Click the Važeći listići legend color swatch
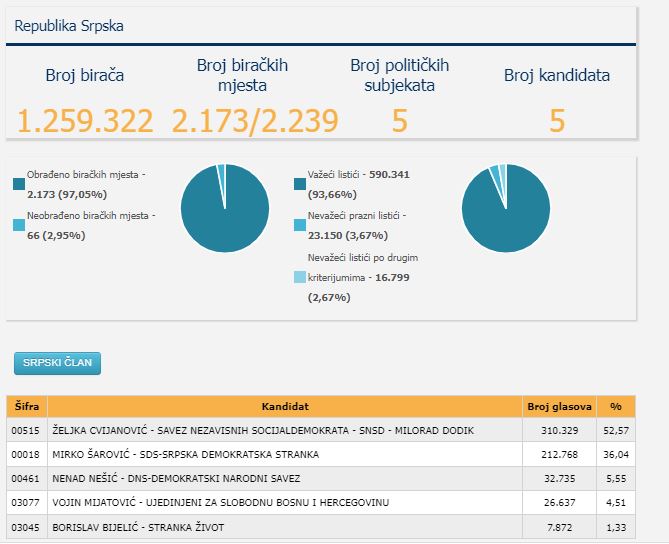 coord(300,184)
